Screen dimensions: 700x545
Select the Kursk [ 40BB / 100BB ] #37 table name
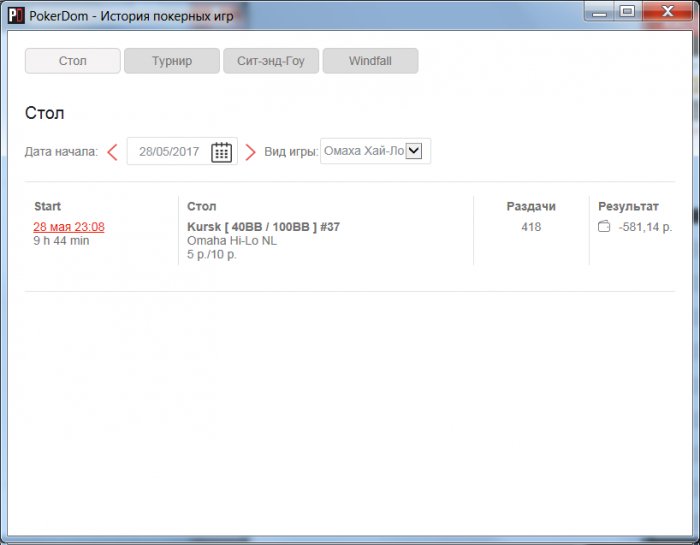coord(263,227)
